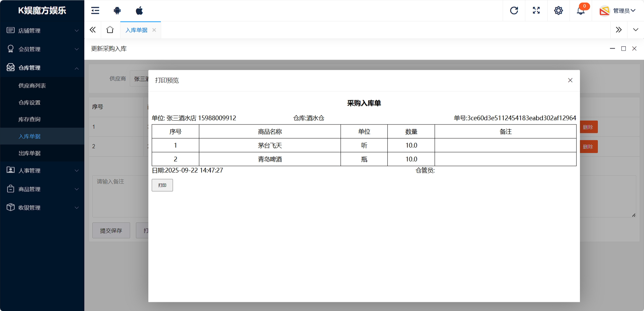644x311 pixels.
Task: Open the 管理员 user dropdown
Action: point(618,11)
